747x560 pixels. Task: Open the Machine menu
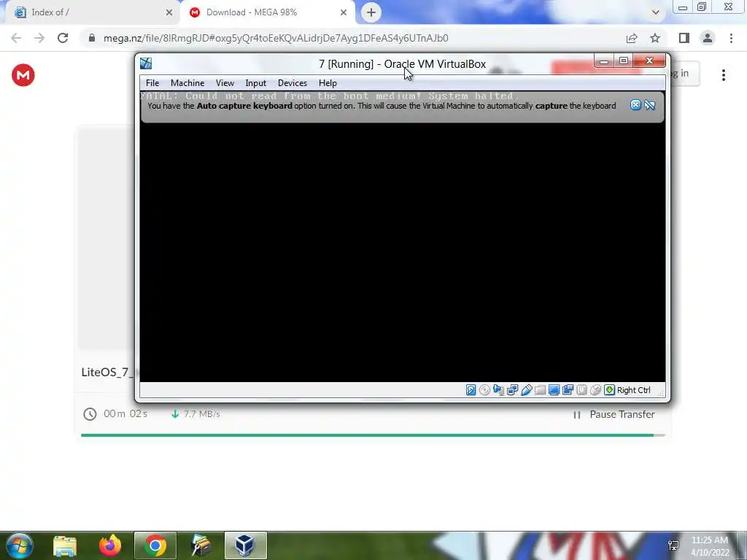pos(187,83)
